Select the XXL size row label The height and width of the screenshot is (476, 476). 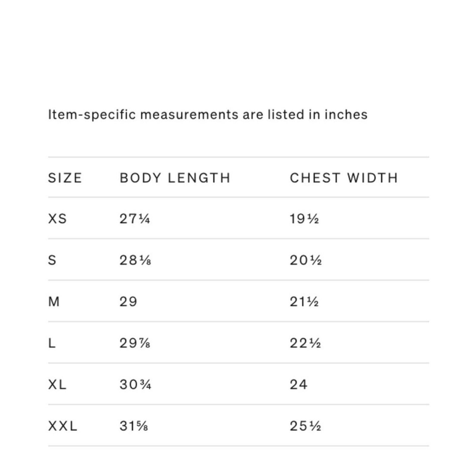[63, 426]
